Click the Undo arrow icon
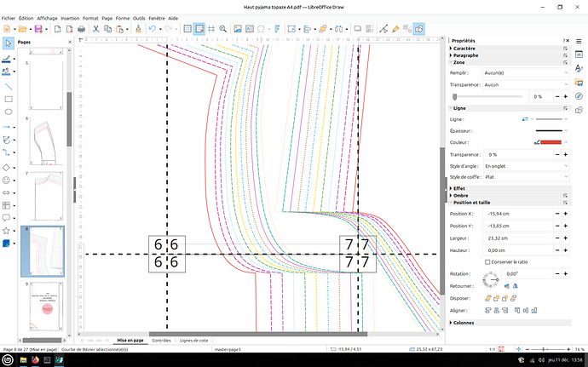This screenshot has width=588, height=367. pos(152,29)
